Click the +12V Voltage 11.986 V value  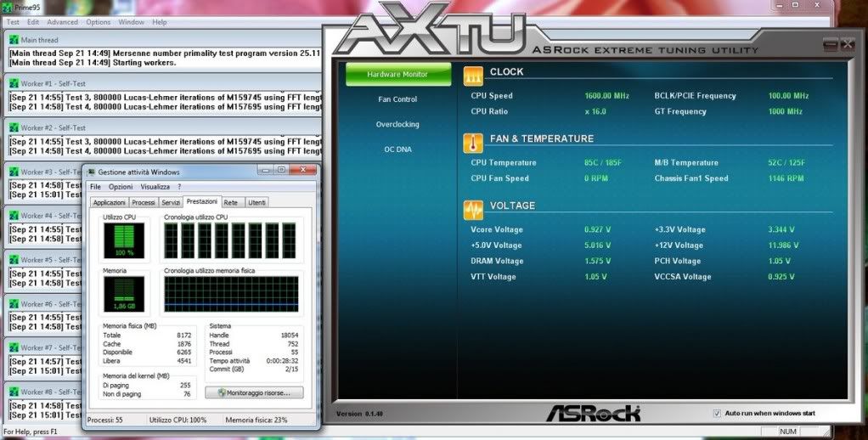click(783, 245)
